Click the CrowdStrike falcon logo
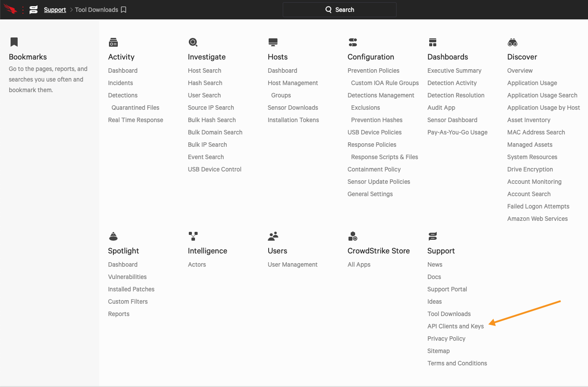The width and height of the screenshot is (588, 387). [x=11, y=9]
